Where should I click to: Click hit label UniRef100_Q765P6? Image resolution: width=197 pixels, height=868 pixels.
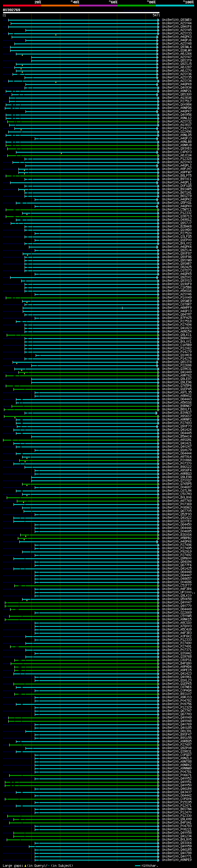coord(176,386)
